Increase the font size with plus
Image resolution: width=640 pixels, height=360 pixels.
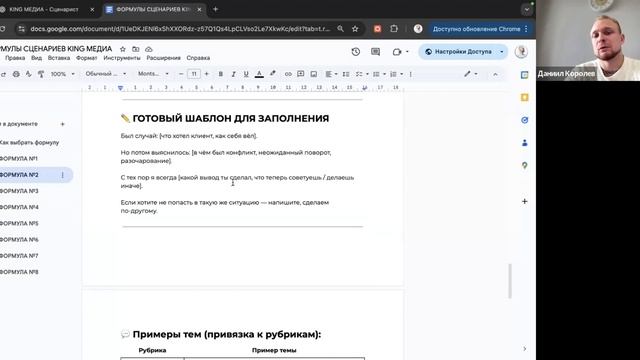coord(207,74)
